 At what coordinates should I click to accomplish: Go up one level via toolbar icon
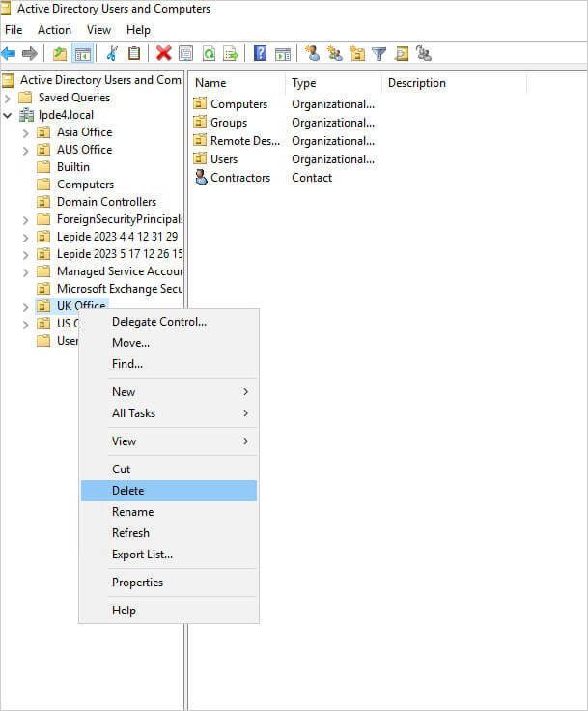click(60, 53)
